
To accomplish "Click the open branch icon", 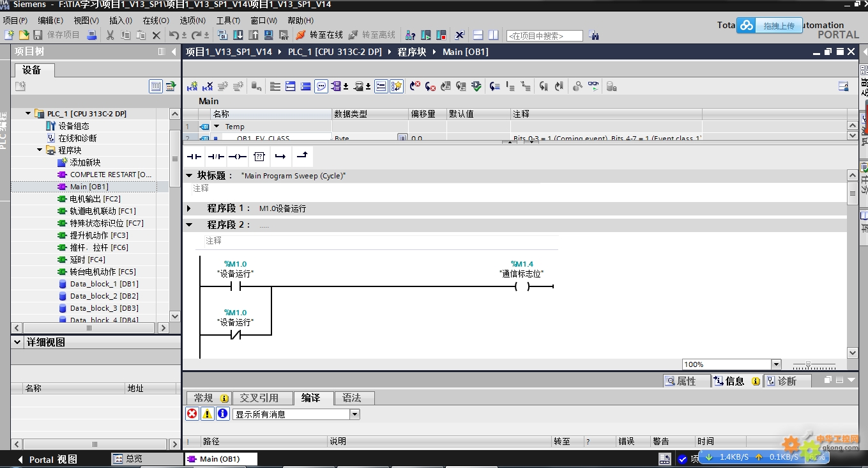I will click(280, 156).
